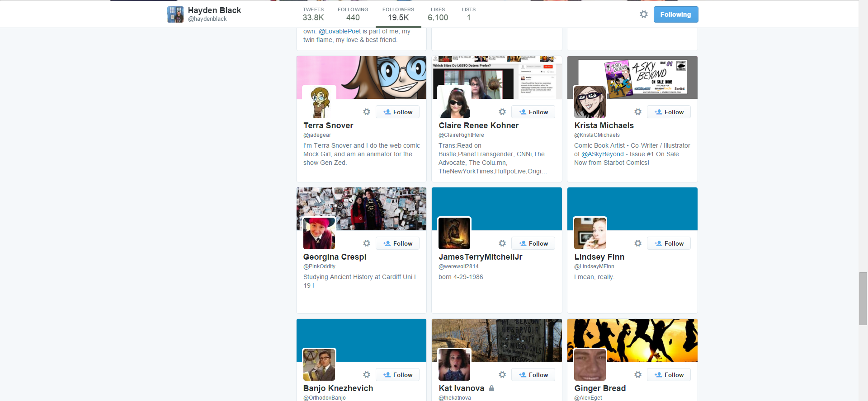Open JamesTerryMitchellJr's profile name link
This screenshot has height=401, width=868.
click(481, 257)
